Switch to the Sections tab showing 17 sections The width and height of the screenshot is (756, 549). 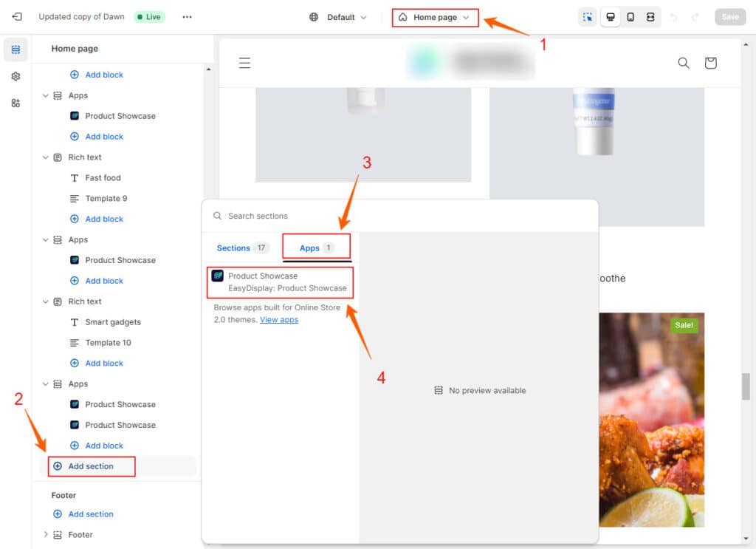(240, 248)
